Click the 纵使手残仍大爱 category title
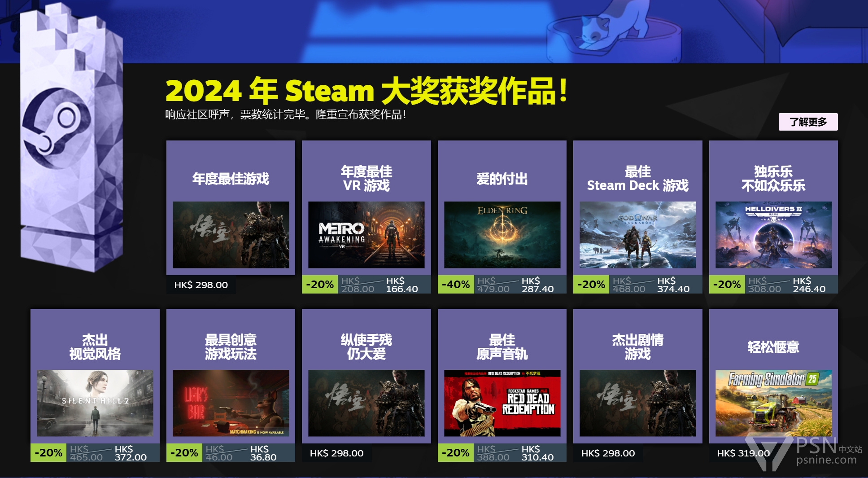This screenshot has height=478, width=868. click(x=366, y=346)
